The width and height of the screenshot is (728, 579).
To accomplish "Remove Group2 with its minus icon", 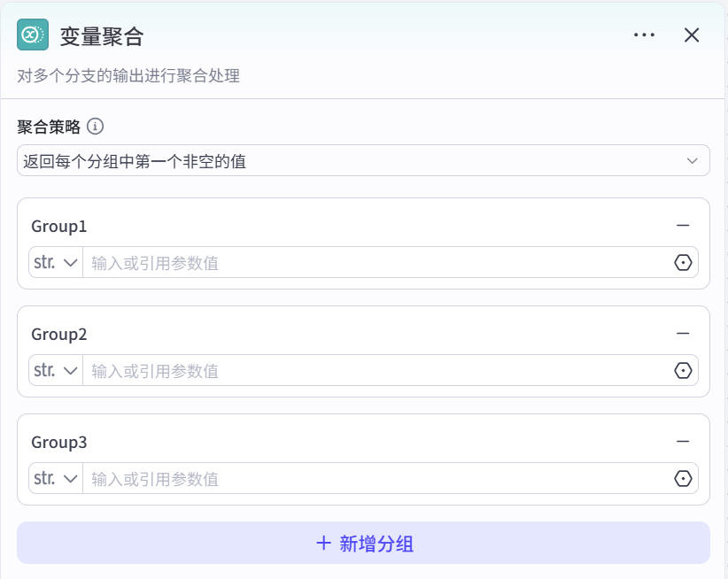I will (683, 334).
